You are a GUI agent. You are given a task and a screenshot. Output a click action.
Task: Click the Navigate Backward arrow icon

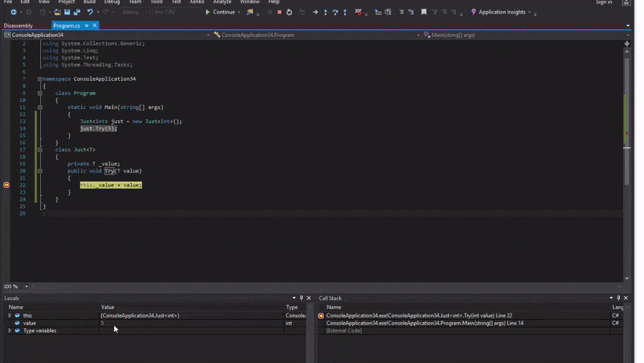pyautogui.click(x=13, y=12)
